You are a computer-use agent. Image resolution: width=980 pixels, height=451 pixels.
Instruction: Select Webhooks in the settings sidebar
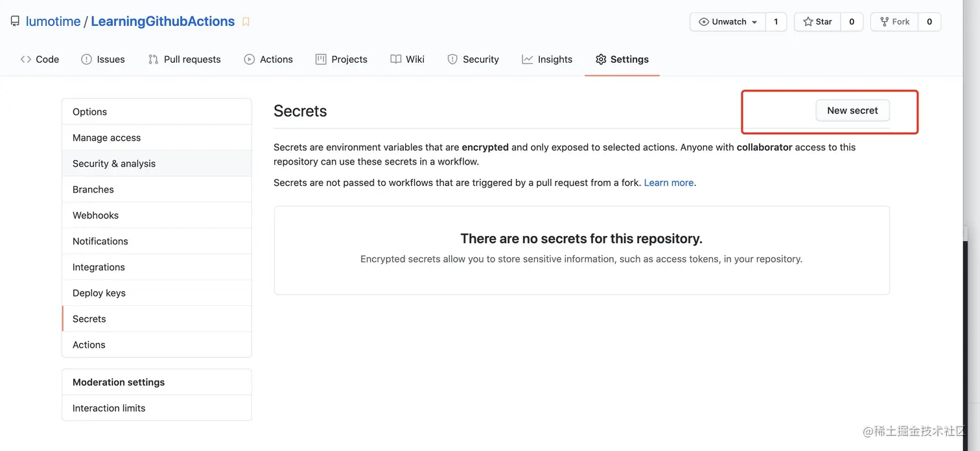(x=95, y=214)
